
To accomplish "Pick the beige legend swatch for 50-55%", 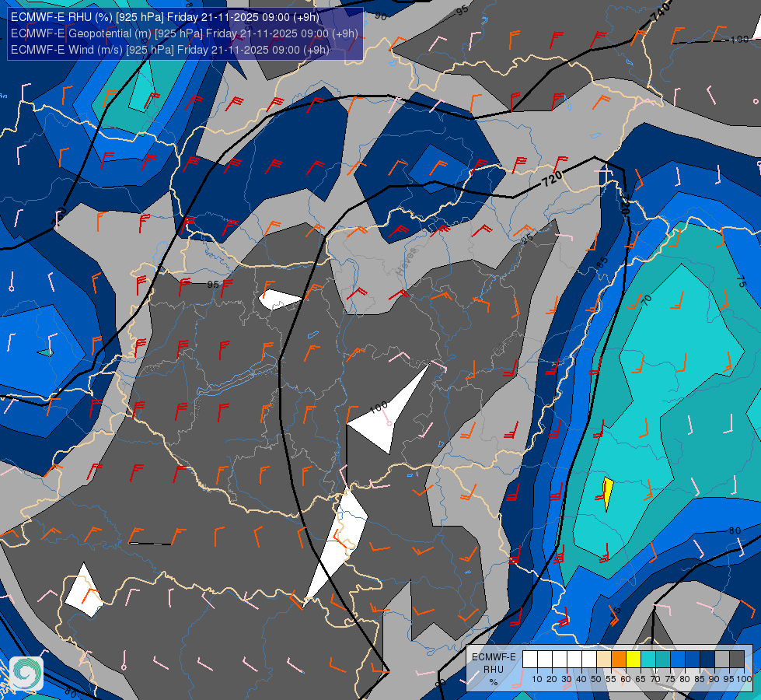I will (604, 660).
